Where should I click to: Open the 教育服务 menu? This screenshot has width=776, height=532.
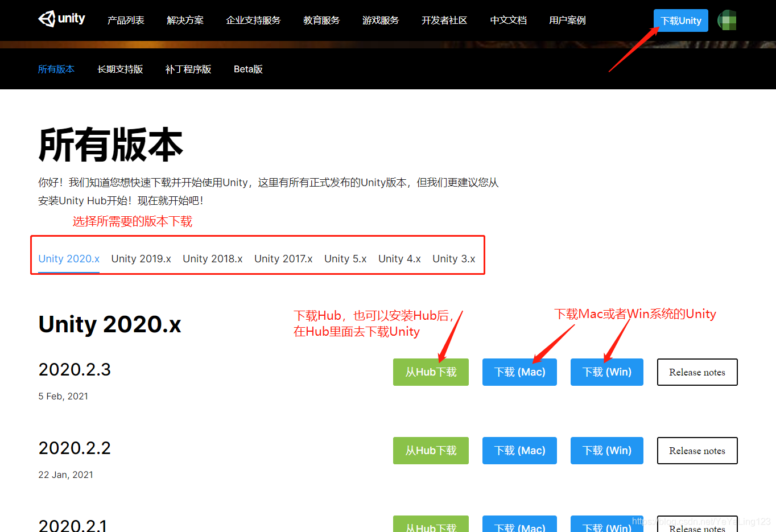[x=321, y=20]
